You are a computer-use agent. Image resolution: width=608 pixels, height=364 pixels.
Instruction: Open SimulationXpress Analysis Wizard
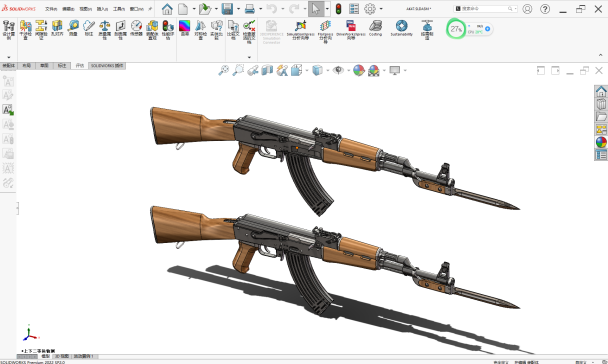click(x=301, y=30)
